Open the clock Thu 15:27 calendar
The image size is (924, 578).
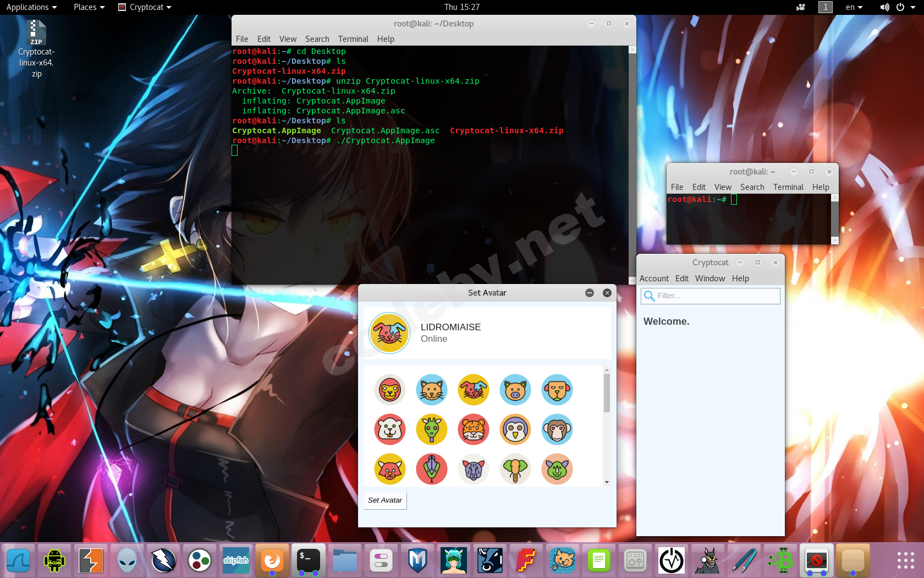(x=462, y=7)
